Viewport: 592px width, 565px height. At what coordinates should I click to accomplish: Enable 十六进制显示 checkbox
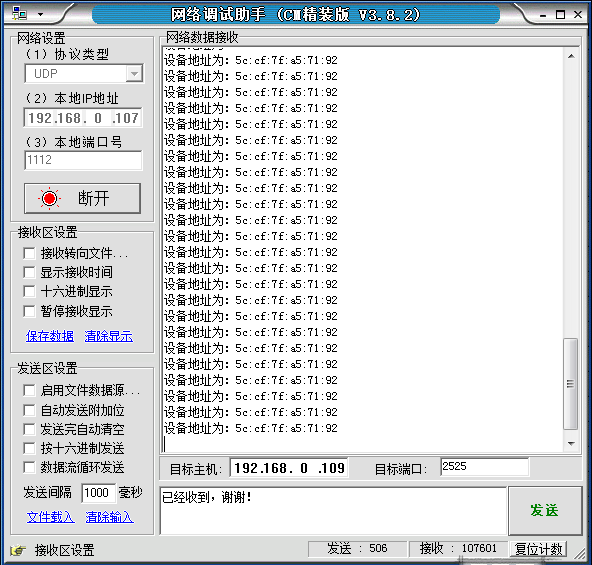coord(29,292)
